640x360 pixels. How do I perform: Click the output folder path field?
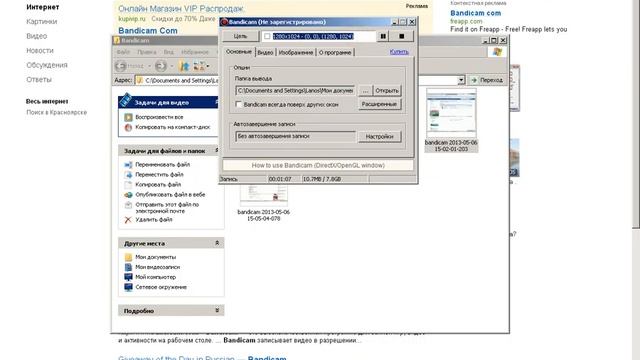click(x=296, y=91)
